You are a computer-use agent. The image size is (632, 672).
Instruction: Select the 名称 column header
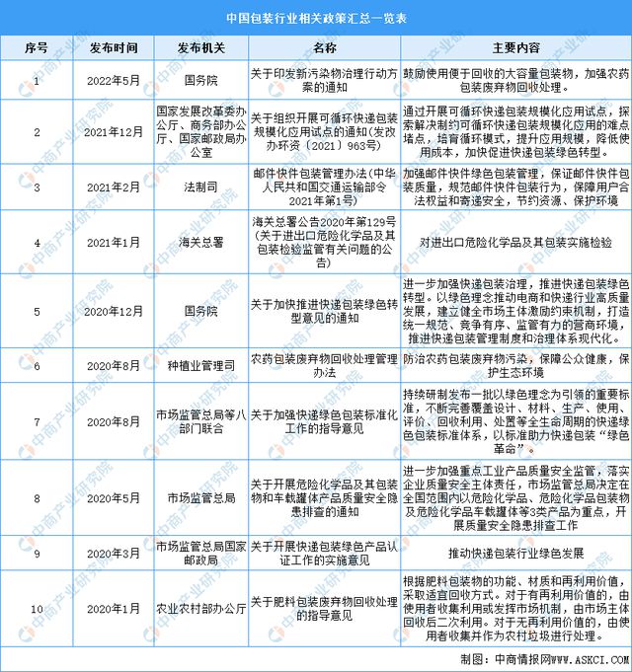325,48
